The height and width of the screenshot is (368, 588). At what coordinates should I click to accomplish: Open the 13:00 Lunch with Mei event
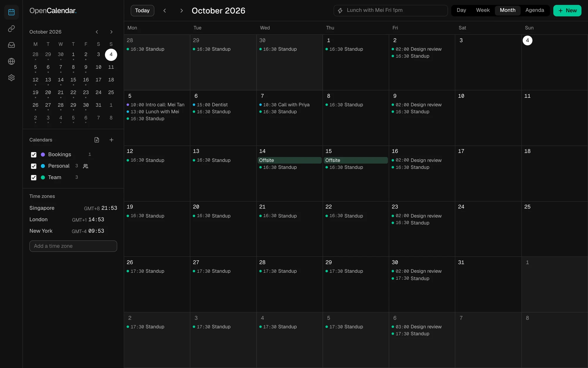pyautogui.click(x=157, y=112)
